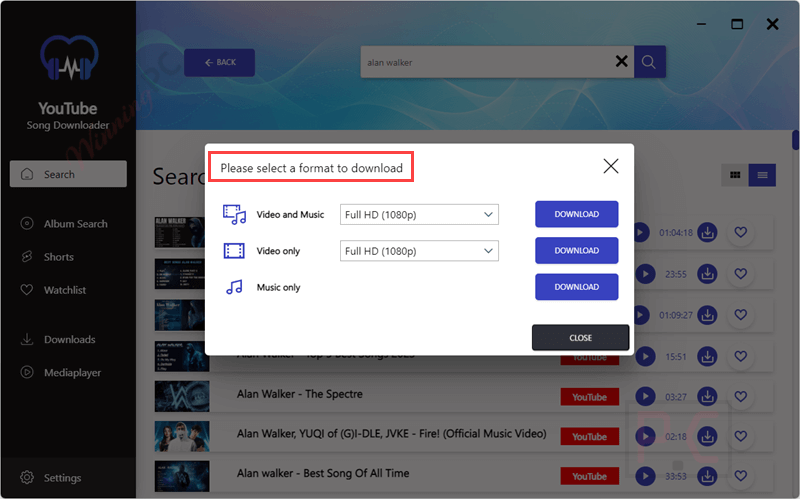Download the 01:09:27 result
Screen dimensions: 800x499
coord(707,315)
